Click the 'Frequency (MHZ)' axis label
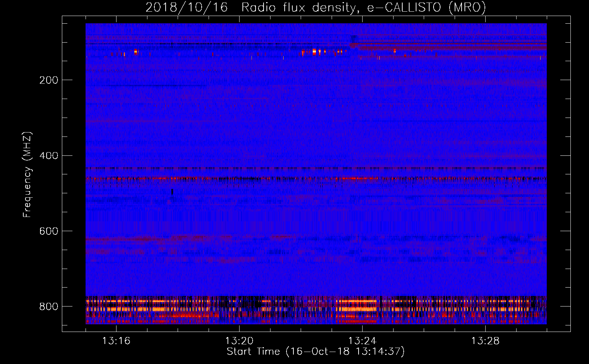The width and height of the screenshot is (589, 364). (27, 174)
